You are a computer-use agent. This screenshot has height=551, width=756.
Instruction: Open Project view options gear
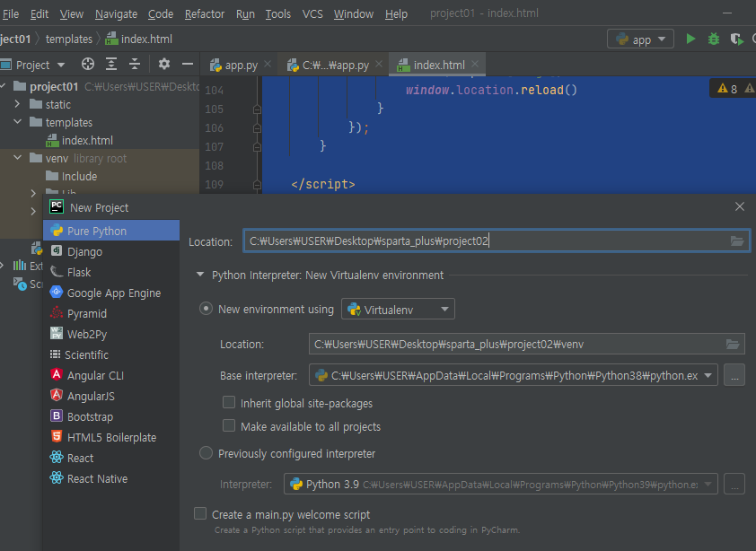[164, 64]
